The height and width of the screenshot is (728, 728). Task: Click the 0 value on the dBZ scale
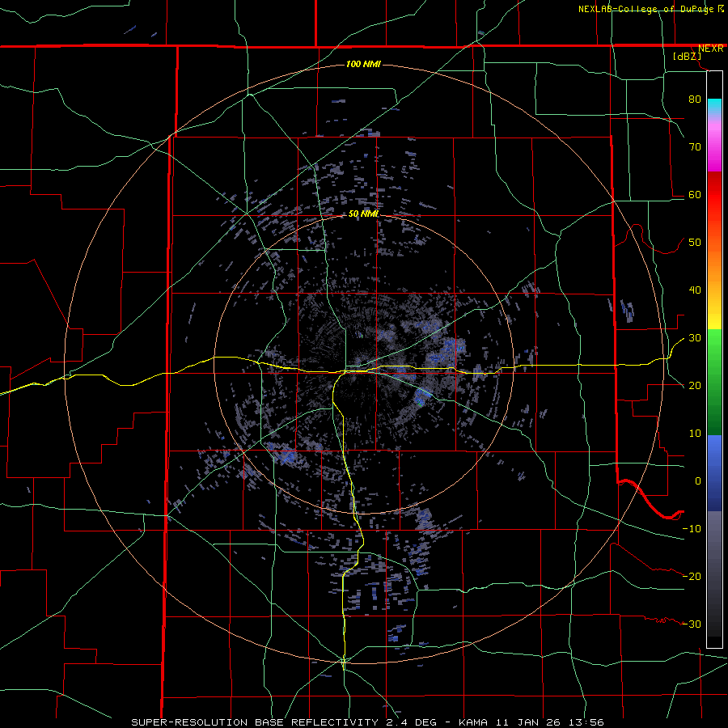tap(698, 481)
